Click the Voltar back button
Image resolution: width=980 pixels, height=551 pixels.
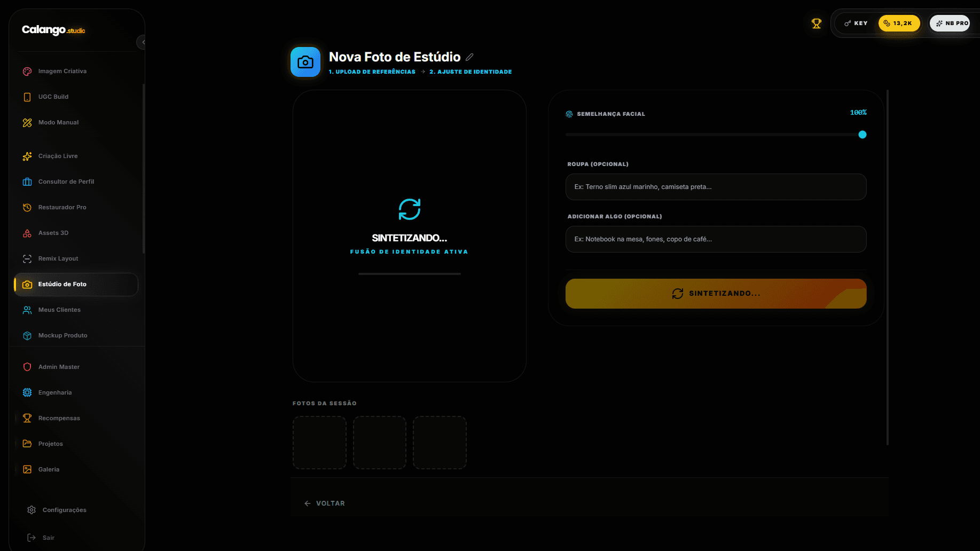click(325, 503)
